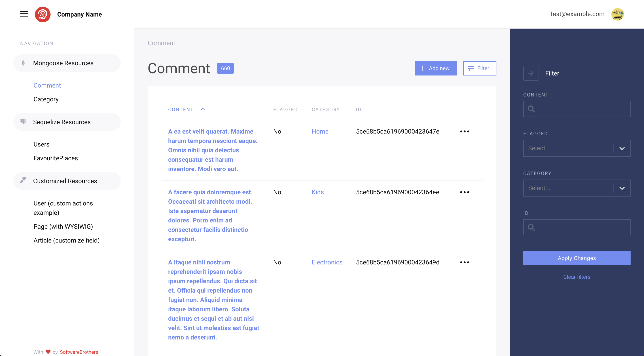Open Category in the navigation
This screenshot has width=644, height=356.
tap(46, 99)
